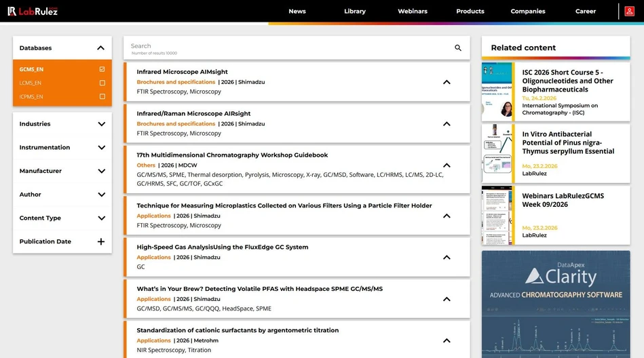Screen dimensions: 644x358
Task: Click the LabRulez logo in header
Action: coord(33,11)
